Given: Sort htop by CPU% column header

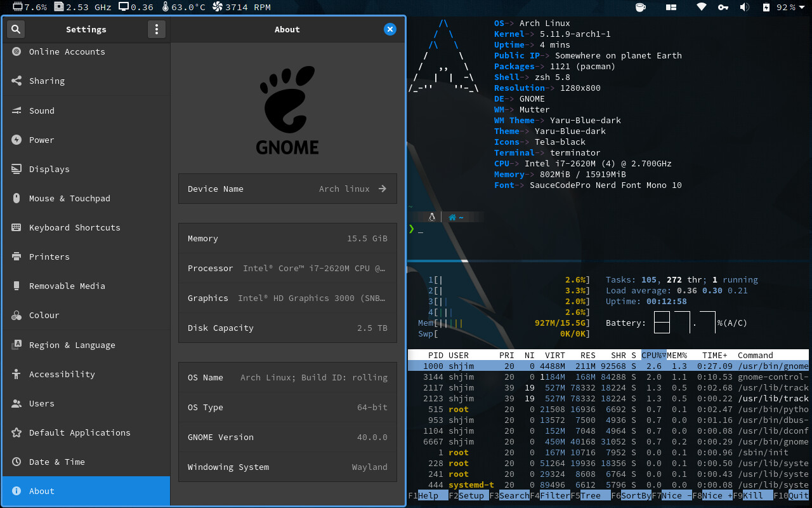Looking at the screenshot, I should pos(653,355).
